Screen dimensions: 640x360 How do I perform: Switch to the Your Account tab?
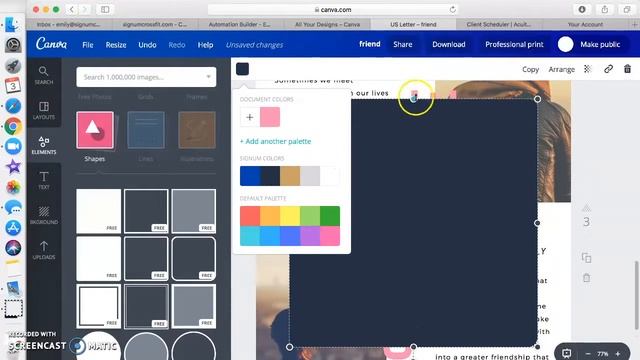585,24
